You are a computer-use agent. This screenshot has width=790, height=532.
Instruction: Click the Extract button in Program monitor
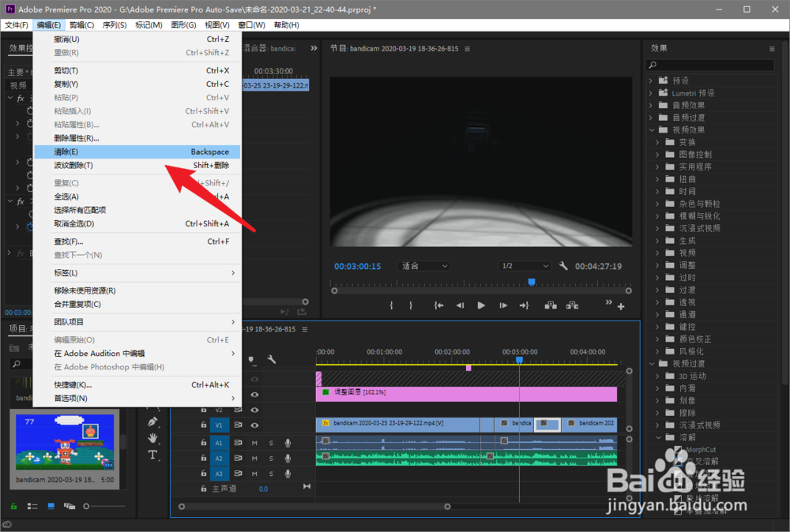[572, 305]
